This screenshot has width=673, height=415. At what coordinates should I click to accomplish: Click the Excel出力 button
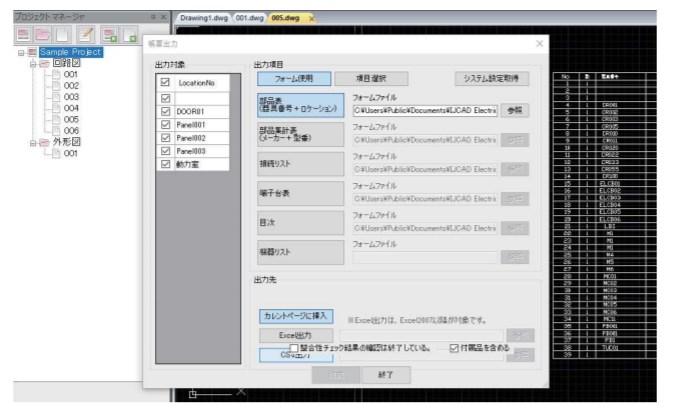[296, 335]
